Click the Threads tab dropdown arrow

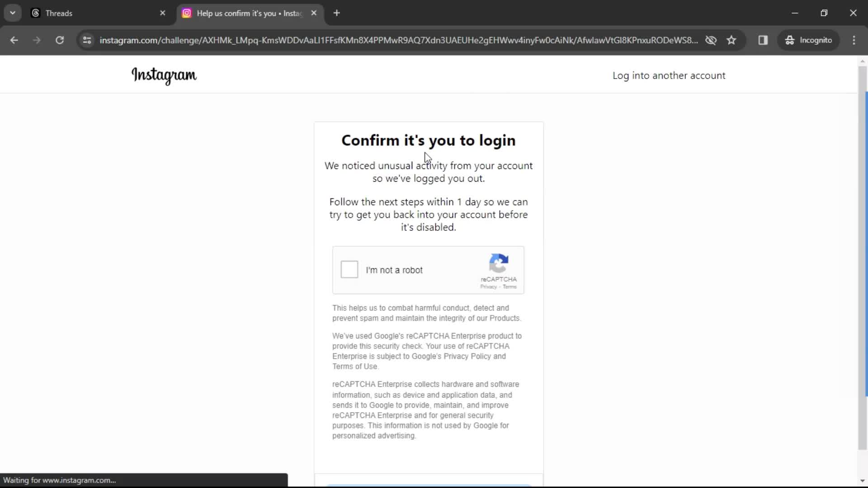(12, 13)
